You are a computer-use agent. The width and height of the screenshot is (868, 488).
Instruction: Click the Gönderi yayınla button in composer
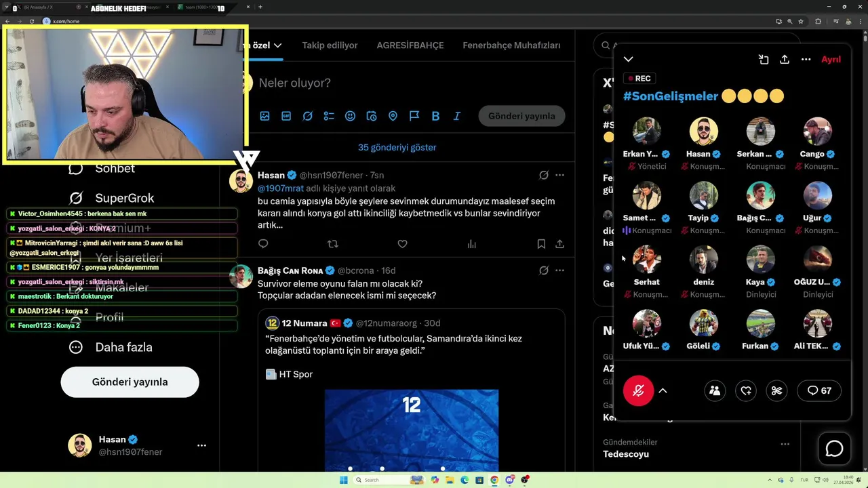click(521, 116)
